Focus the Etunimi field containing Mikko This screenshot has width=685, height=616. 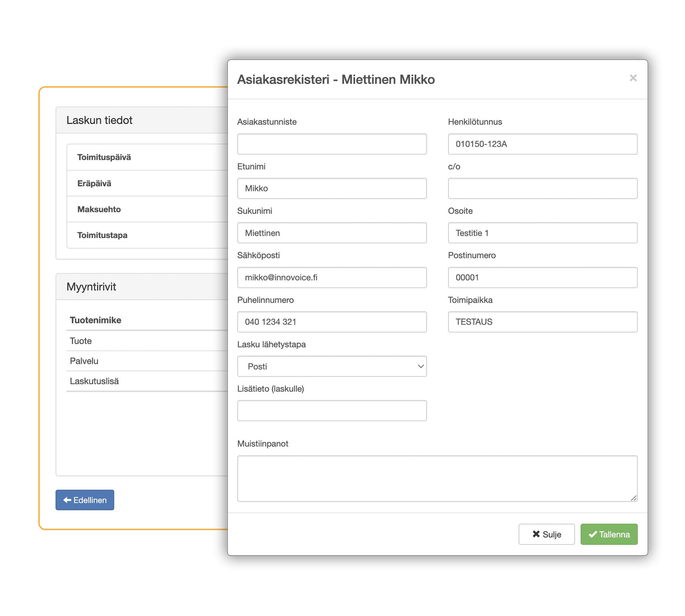click(x=332, y=188)
